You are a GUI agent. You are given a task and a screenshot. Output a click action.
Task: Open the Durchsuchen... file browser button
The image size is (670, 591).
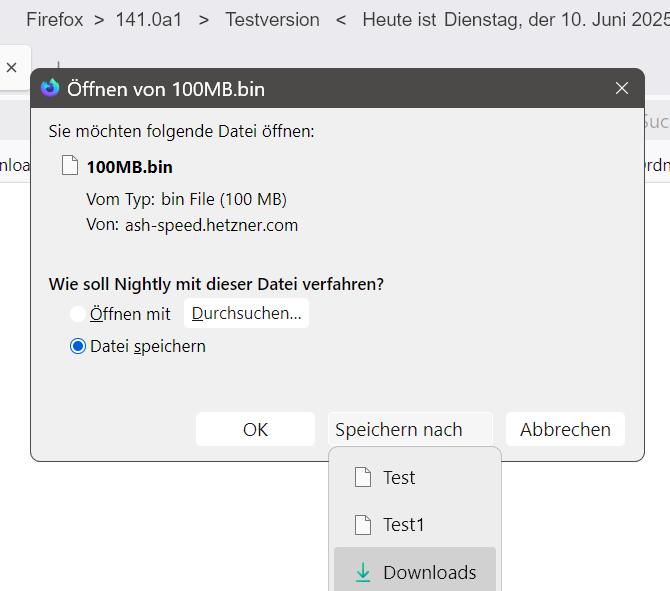246,313
